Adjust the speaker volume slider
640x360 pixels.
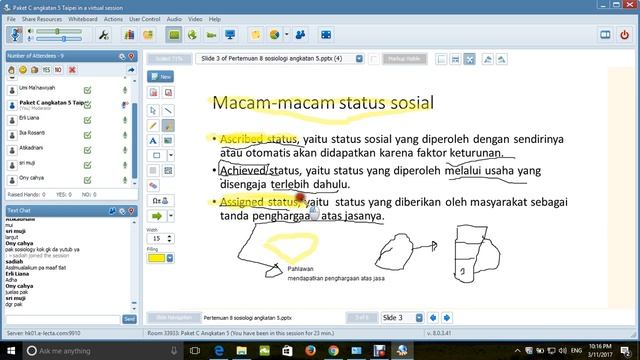(x=58, y=31)
